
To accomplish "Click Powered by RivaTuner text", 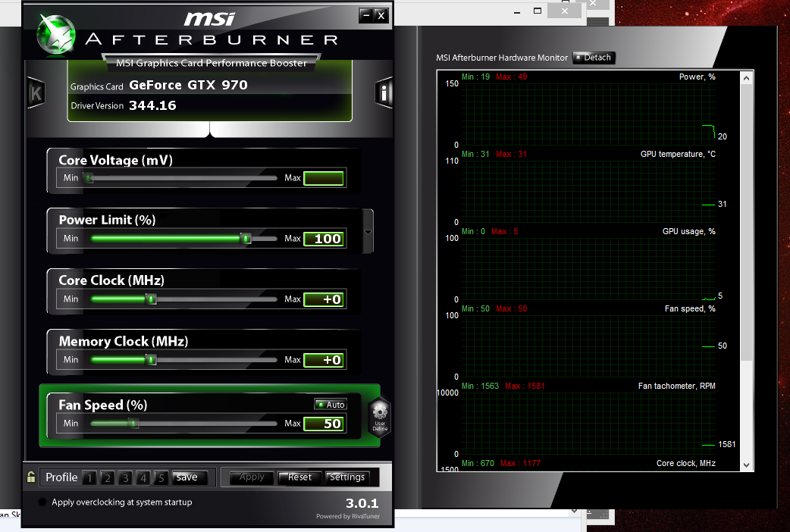I will click(x=348, y=516).
